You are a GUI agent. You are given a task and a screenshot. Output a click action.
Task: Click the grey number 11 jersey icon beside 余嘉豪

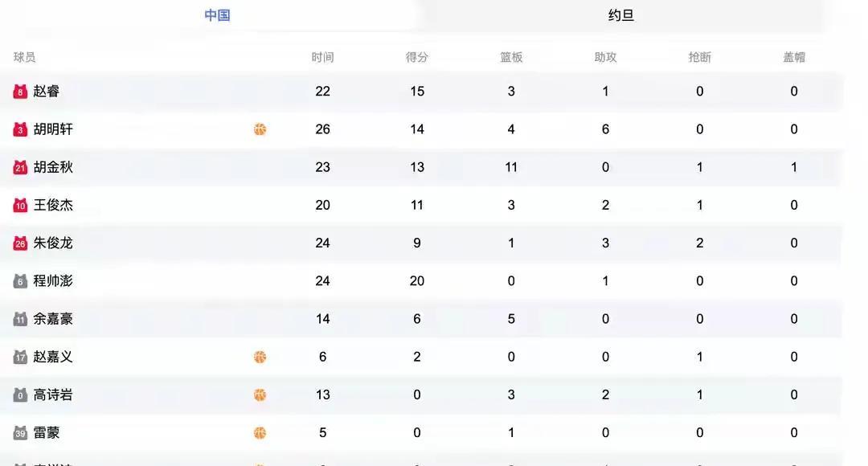tap(21, 319)
